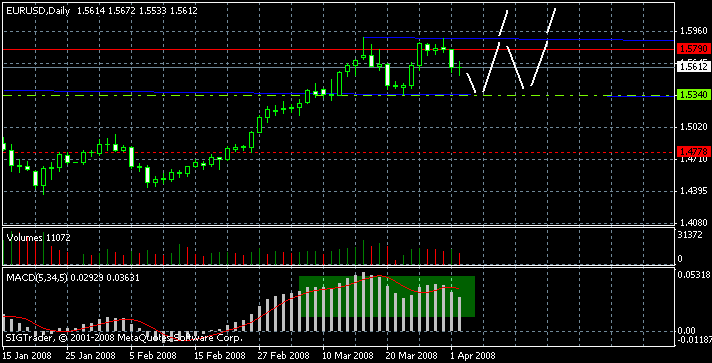Select the red 1.4778 price label
This screenshot has height=363, width=712.
pos(693,151)
